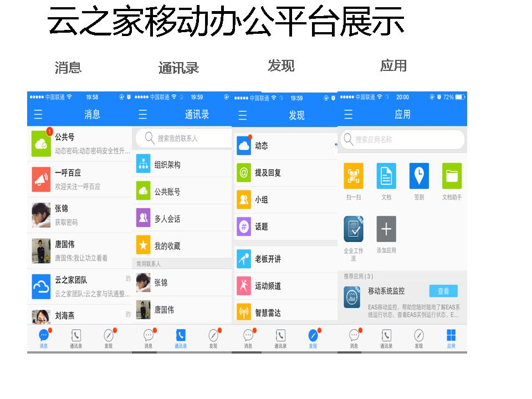The width and height of the screenshot is (532, 399).
Task: Click the 搜索应用名称 search box
Action: (x=402, y=140)
